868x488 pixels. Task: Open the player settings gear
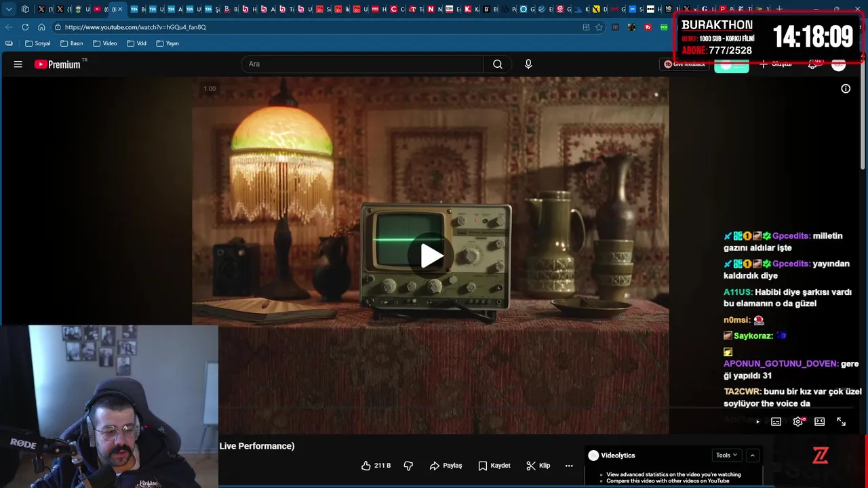pos(798,422)
